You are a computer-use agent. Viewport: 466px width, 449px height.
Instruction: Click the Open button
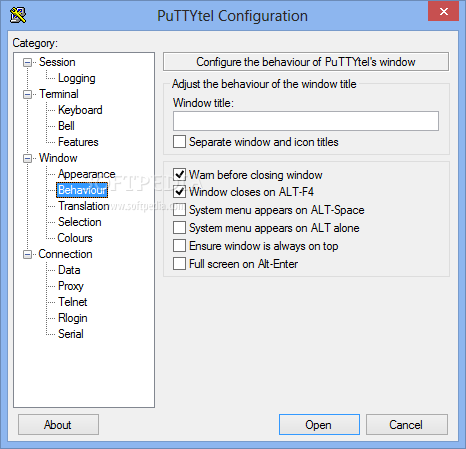click(319, 425)
